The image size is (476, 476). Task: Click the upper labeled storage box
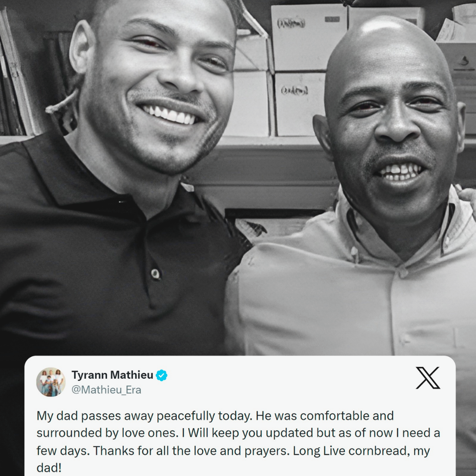[x=309, y=37]
